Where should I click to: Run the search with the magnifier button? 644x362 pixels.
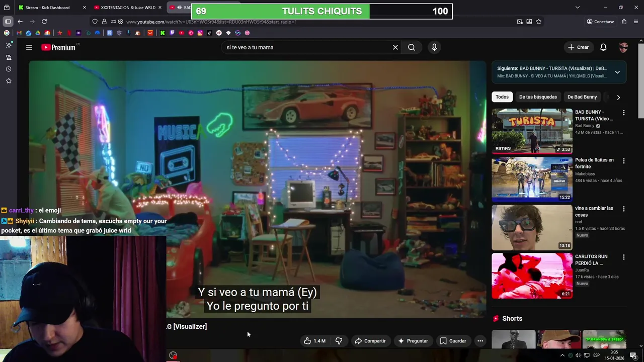(x=412, y=47)
